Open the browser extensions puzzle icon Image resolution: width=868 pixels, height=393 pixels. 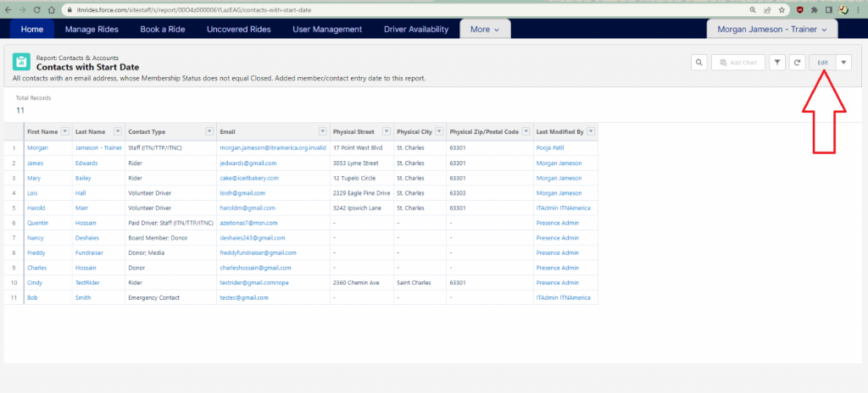814,9
